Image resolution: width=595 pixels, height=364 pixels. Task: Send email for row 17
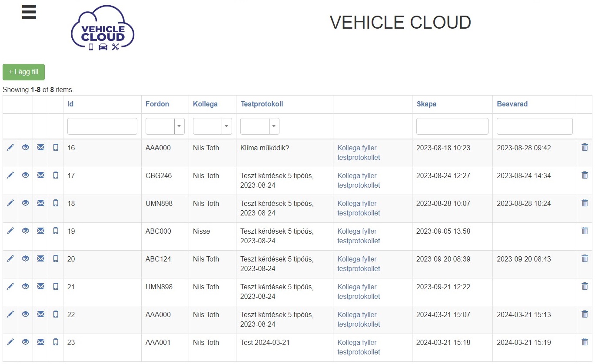pyautogui.click(x=40, y=175)
